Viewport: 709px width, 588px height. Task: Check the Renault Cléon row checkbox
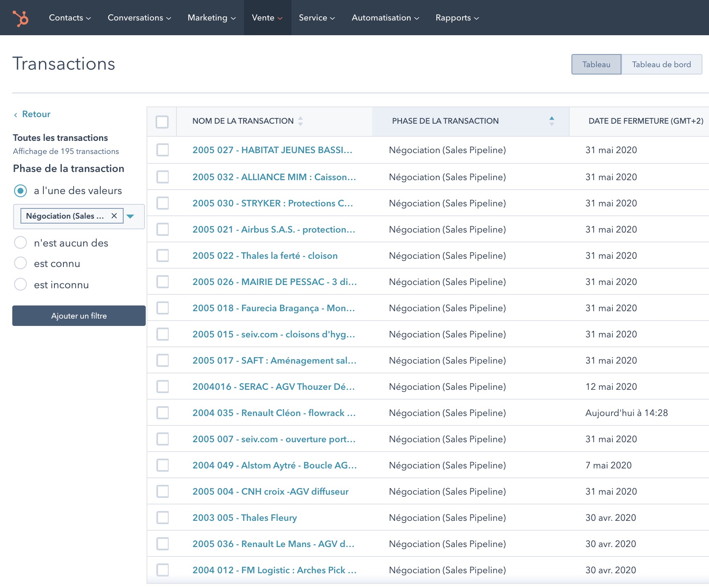163,413
